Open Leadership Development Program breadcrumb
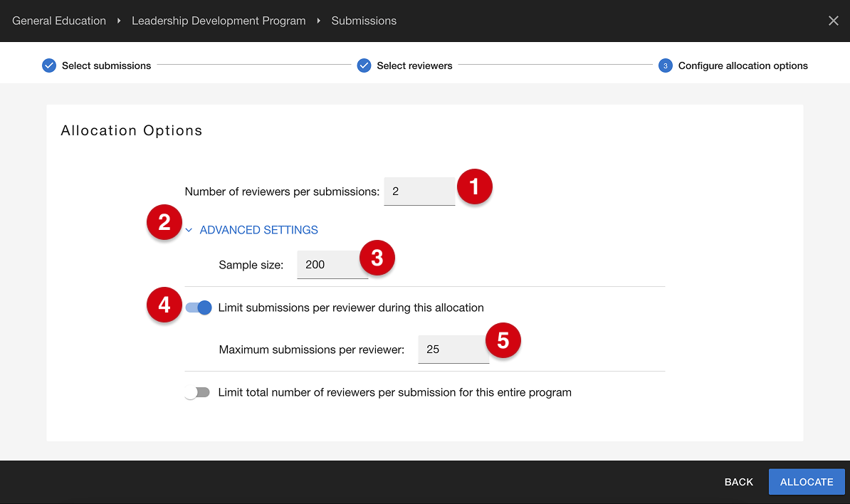Screen dimensions: 850x504 (x=219, y=21)
